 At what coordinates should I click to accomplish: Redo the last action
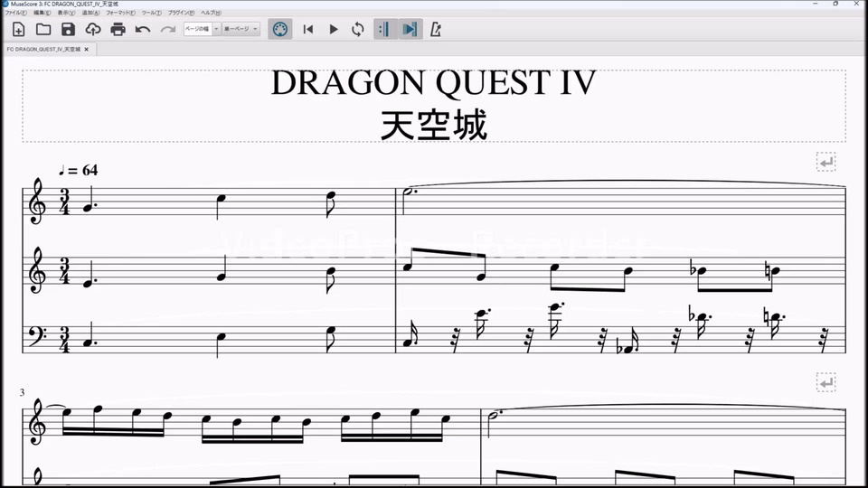pyautogui.click(x=168, y=29)
